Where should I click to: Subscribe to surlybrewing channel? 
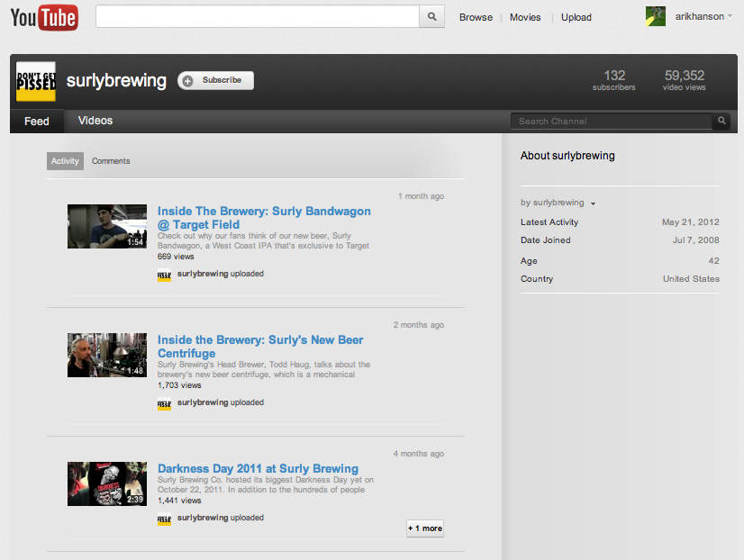(x=216, y=80)
